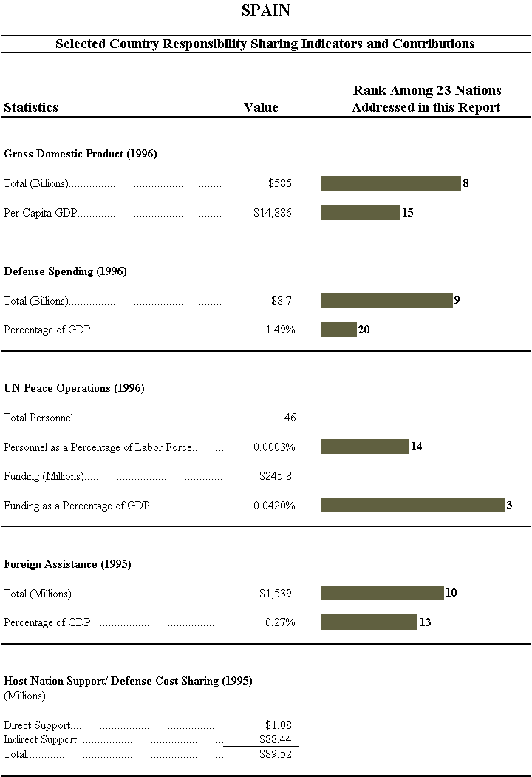The image size is (532, 777).
Task: Select the $14,886 per capita GDP value
Action: pyautogui.click(x=273, y=213)
